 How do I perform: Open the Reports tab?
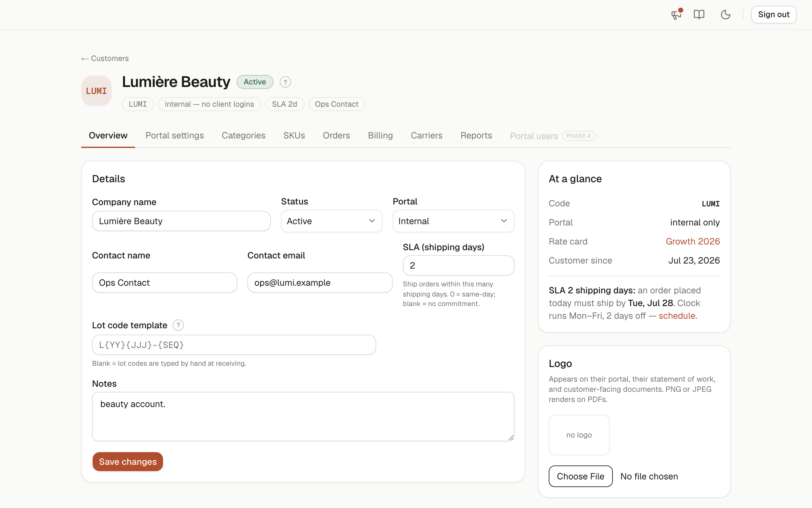[476, 135]
